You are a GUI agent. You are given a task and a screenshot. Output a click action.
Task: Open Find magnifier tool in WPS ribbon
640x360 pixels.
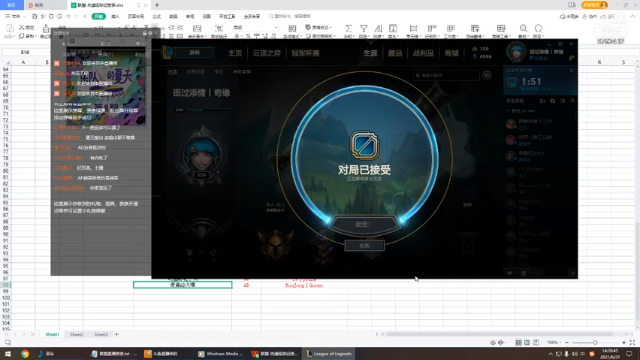pyautogui.click(x=523, y=28)
